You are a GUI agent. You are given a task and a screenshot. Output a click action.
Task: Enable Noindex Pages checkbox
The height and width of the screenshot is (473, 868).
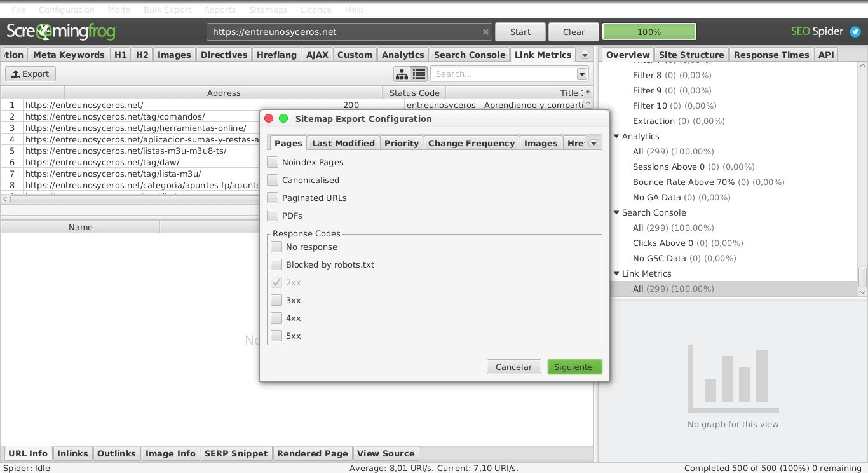(273, 162)
